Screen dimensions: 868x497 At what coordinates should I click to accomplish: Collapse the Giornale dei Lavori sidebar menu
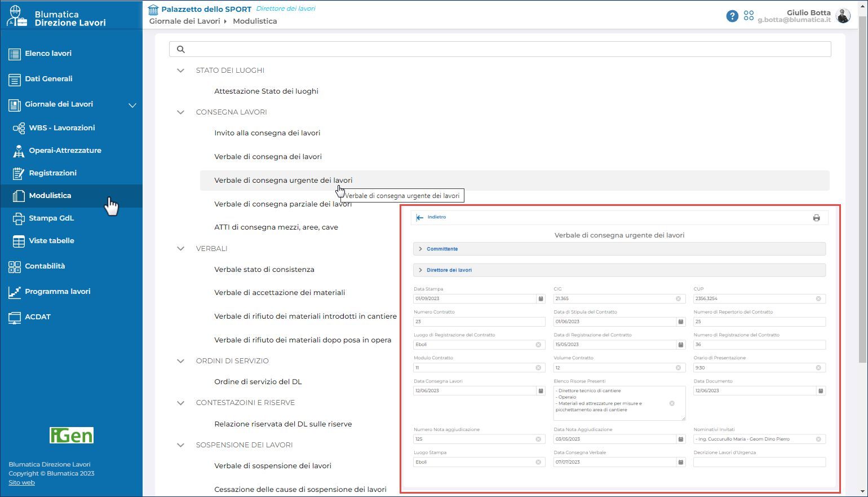tap(132, 105)
